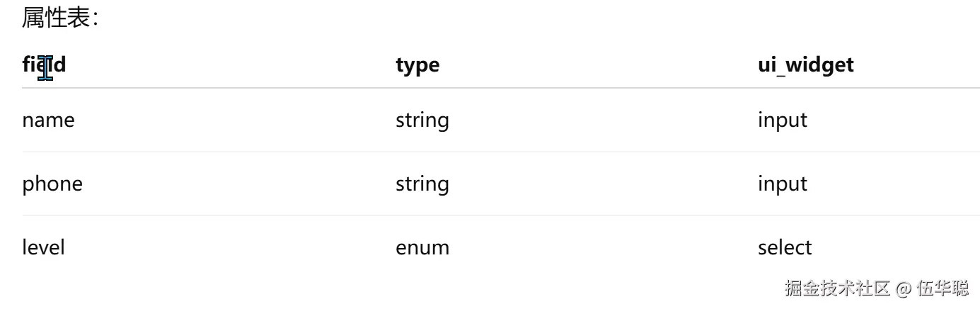Screen dimensions: 980x309
Task: Click input widget in the name row
Action: (x=782, y=120)
